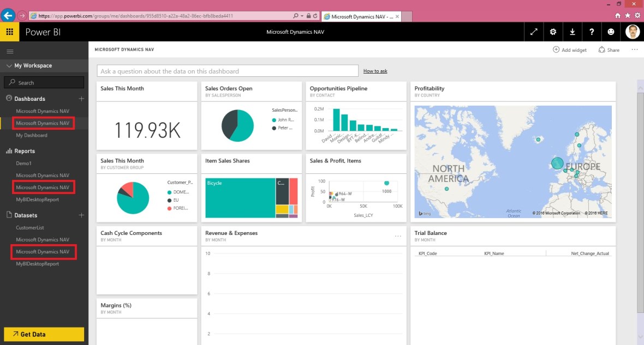Click the downloads arrow icon
Viewport: 644px width, 345px height.
click(x=572, y=32)
